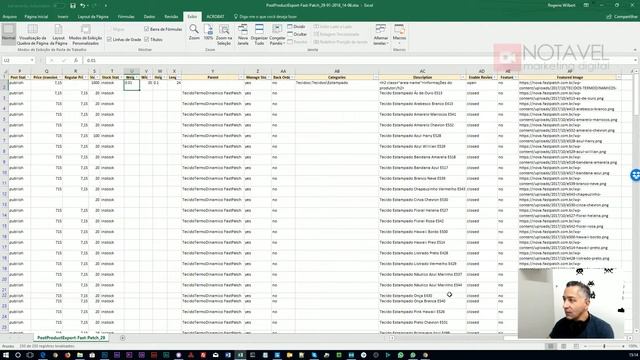Click the Dividir window button
The width and height of the screenshot is (640, 360).
coord(297,27)
